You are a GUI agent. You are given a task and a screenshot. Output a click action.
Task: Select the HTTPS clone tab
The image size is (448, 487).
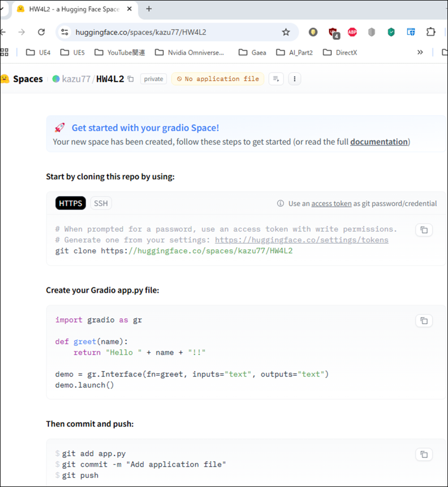(71, 203)
